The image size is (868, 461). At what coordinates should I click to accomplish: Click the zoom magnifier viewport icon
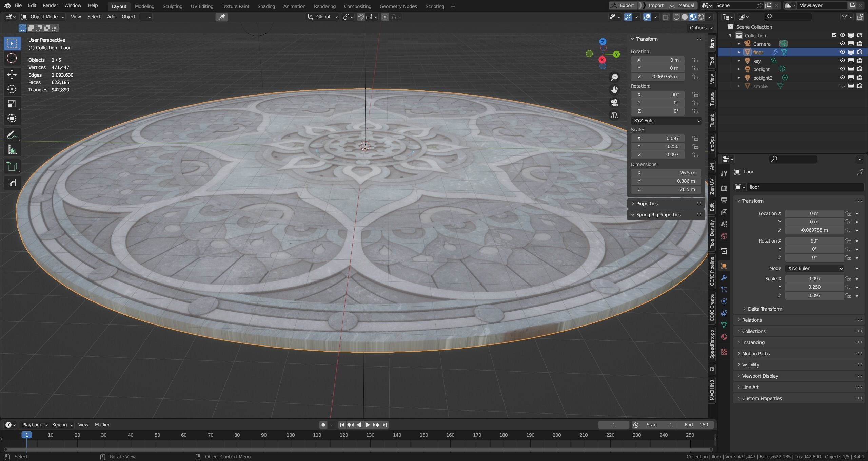tap(614, 77)
